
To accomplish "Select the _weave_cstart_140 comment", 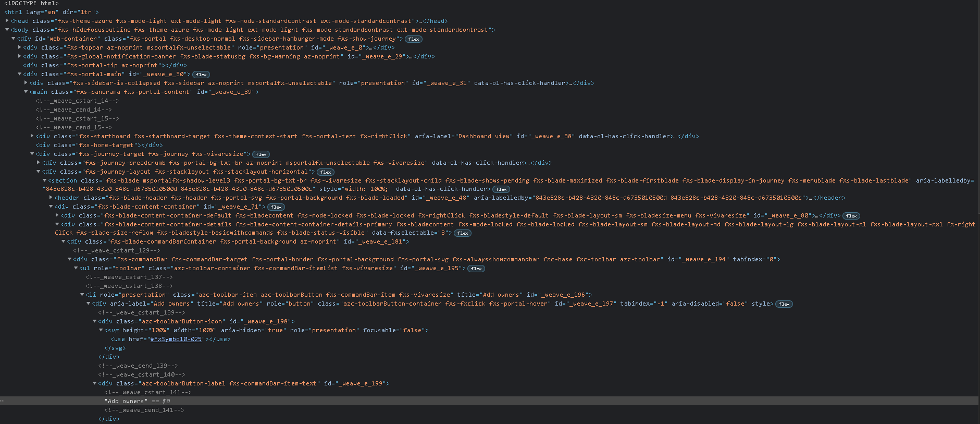I will coord(142,374).
